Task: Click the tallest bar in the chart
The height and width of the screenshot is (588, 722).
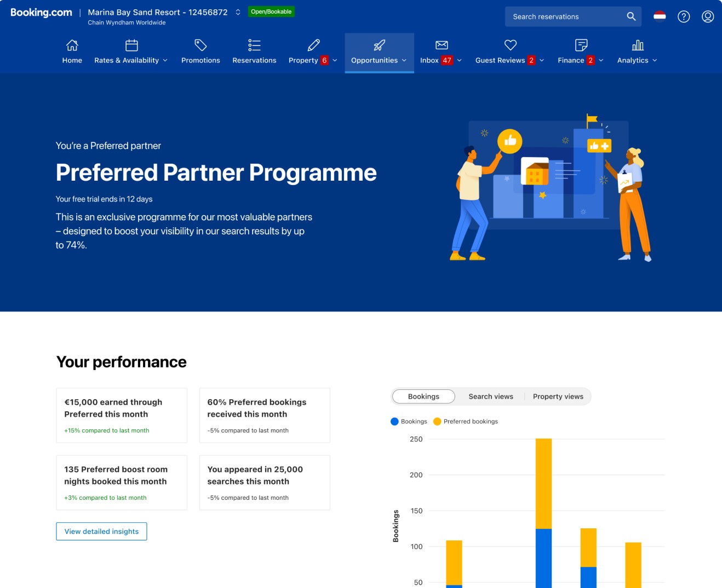Action: click(543, 513)
